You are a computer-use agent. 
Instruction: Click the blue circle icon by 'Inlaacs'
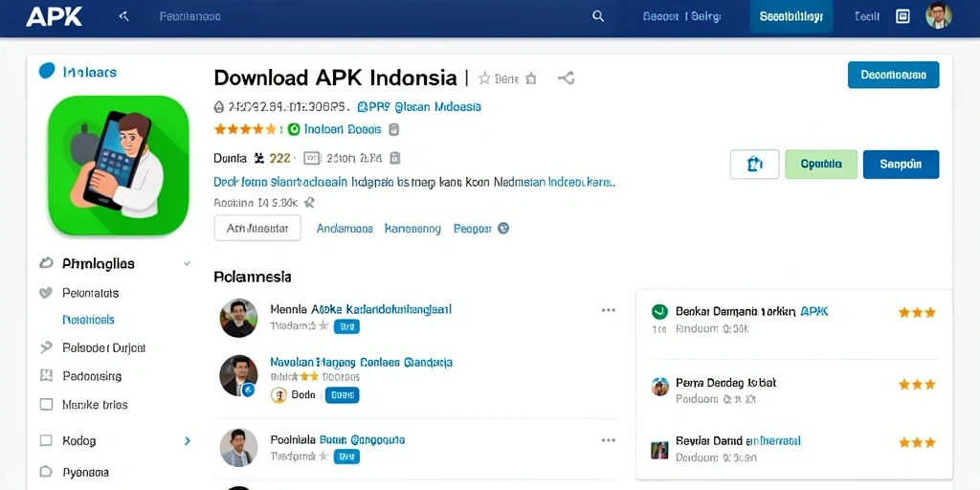click(47, 71)
